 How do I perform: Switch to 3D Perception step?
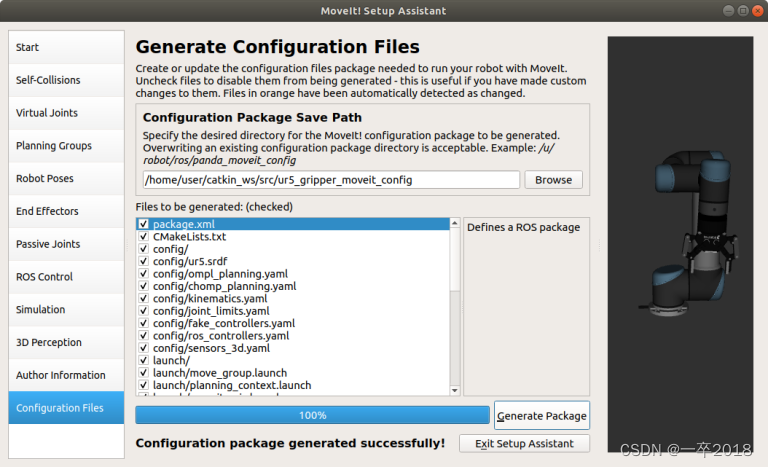[66, 343]
